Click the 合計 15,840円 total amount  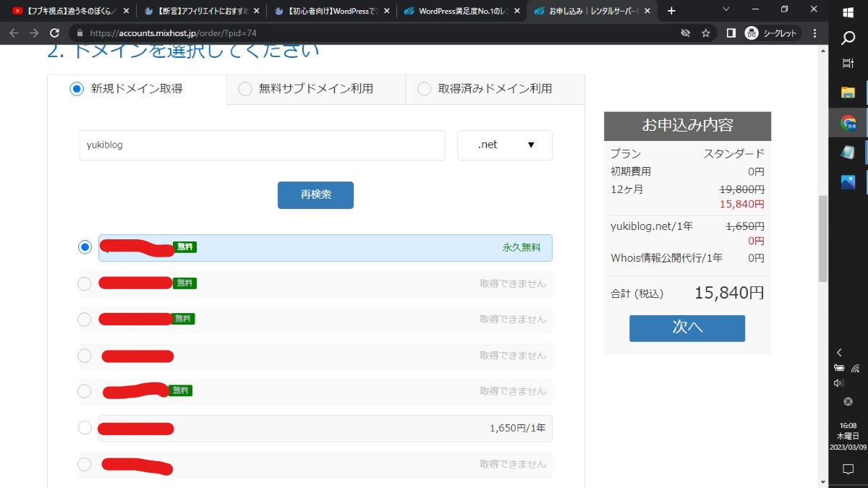[x=729, y=293]
